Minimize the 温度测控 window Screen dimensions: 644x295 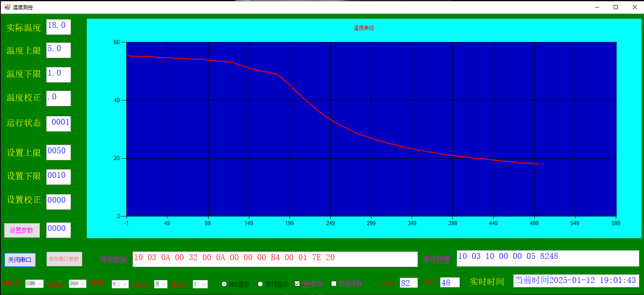(597, 7)
